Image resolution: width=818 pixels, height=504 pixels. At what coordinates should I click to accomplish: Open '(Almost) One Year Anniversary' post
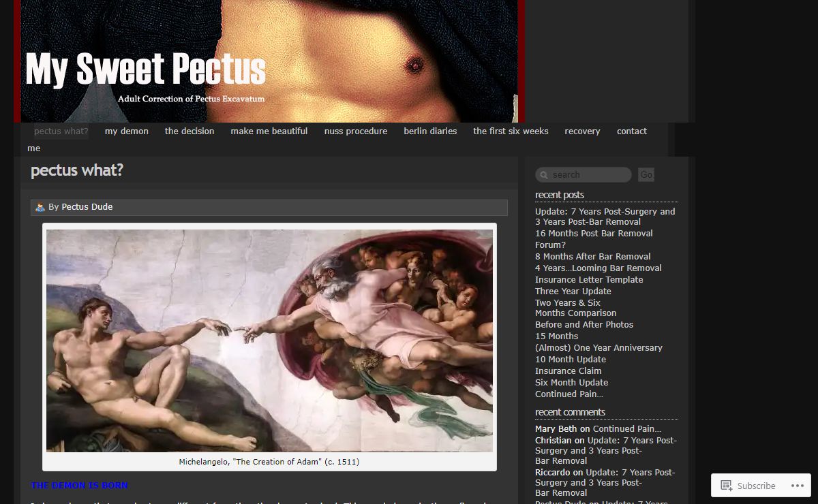(599, 348)
